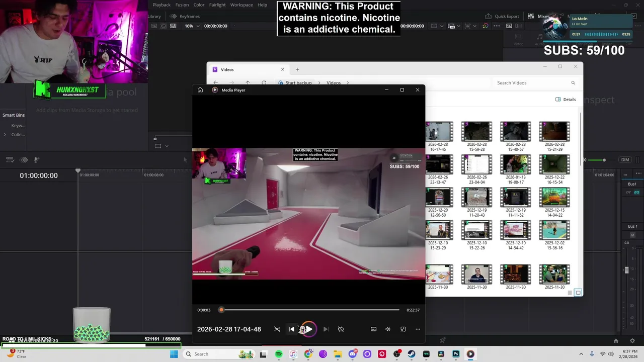Open the Color menu in DaVinci Resolve

pos(199,5)
